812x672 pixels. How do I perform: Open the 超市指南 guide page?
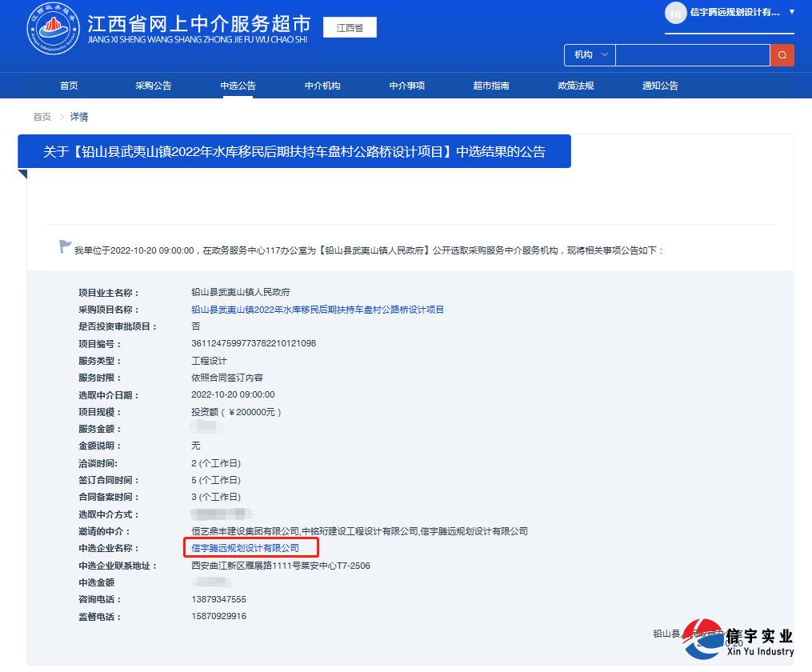click(x=490, y=86)
